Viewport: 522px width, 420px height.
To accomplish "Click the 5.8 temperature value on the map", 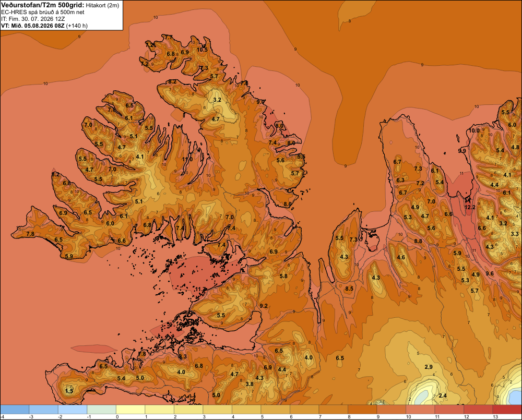I will click(x=283, y=276).
